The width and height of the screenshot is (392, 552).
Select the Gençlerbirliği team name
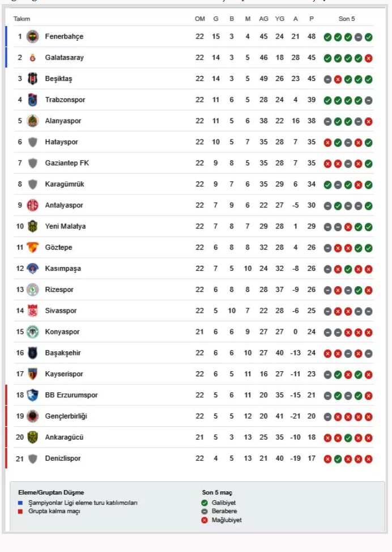coord(66,416)
